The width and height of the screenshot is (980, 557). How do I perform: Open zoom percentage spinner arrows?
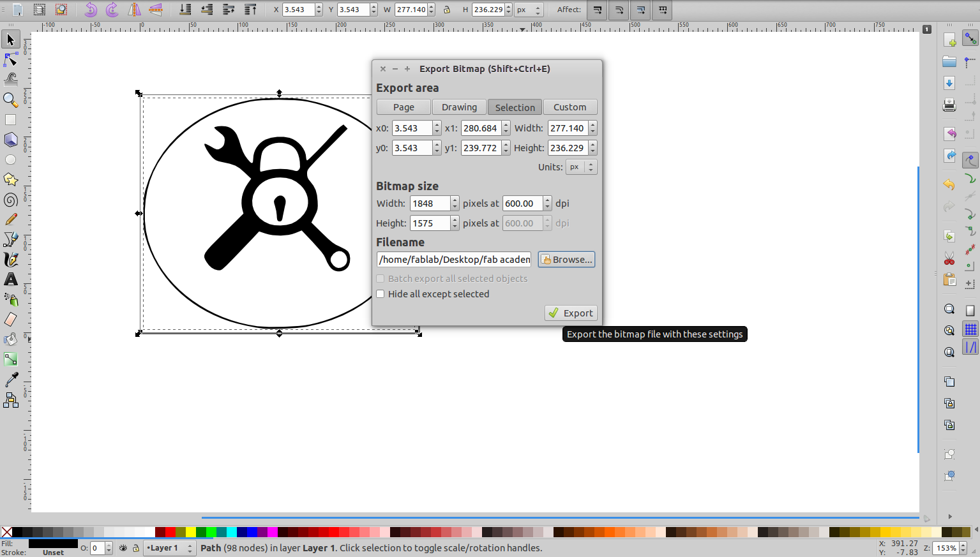click(963, 548)
